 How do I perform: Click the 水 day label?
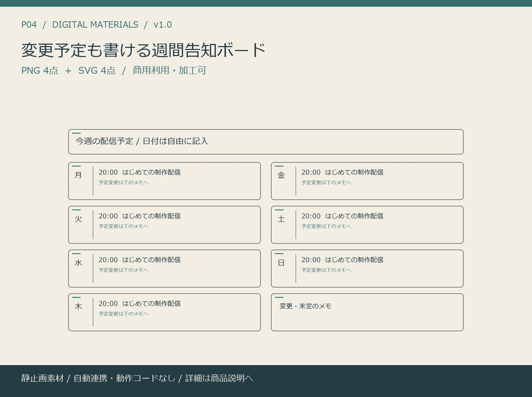pos(78,263)
